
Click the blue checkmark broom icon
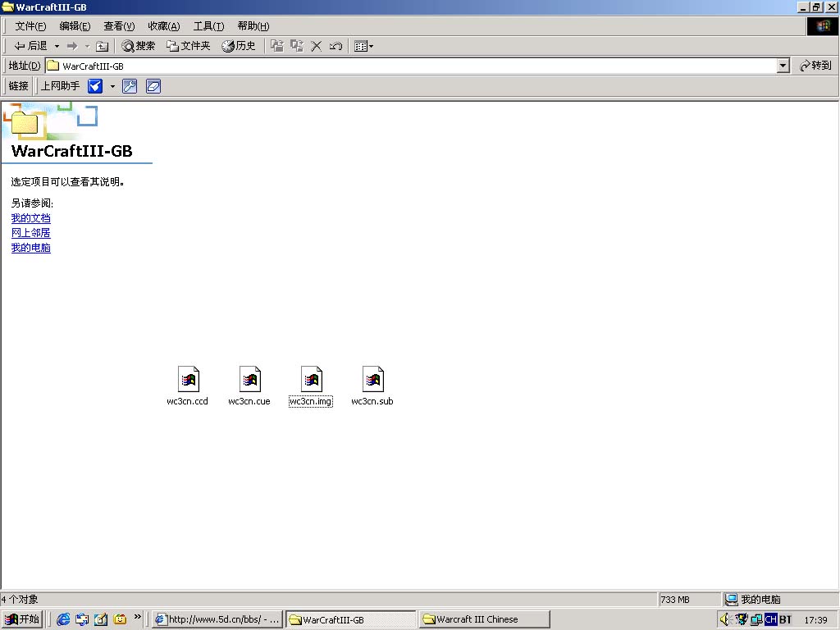pyautogui.click(x=95, y=85)
